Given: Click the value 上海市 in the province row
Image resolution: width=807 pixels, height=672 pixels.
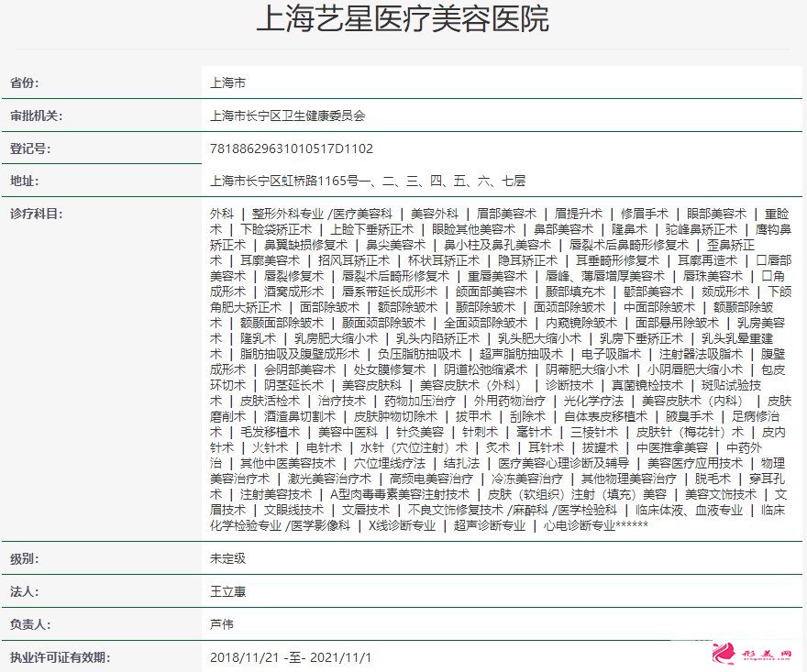Looking at the screenshot, I should pyautogui.click(x=228, y=82).
